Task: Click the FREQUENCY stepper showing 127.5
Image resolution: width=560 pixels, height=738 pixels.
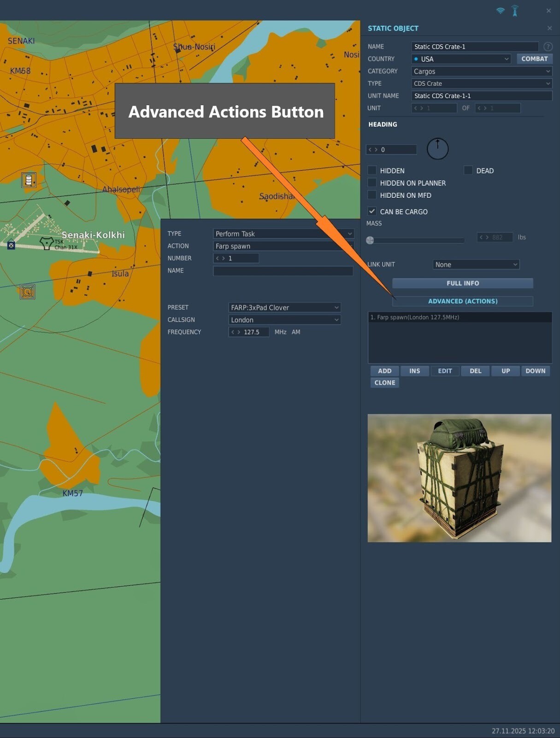Action: tap(249, 332)
